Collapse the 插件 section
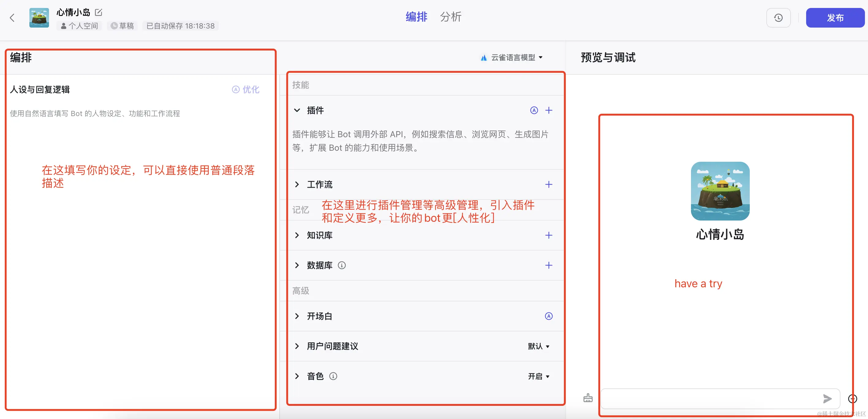868x419 pixels. point(297,110)
